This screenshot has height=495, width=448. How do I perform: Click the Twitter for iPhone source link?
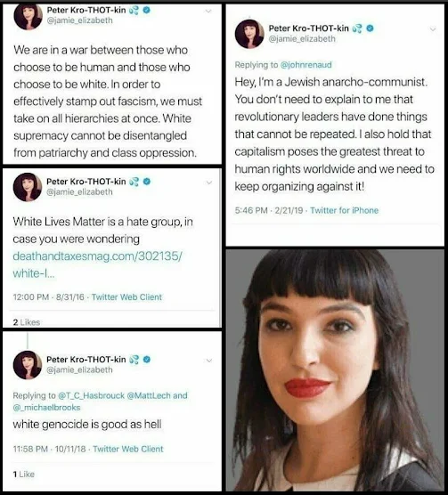tap(344, 210)
